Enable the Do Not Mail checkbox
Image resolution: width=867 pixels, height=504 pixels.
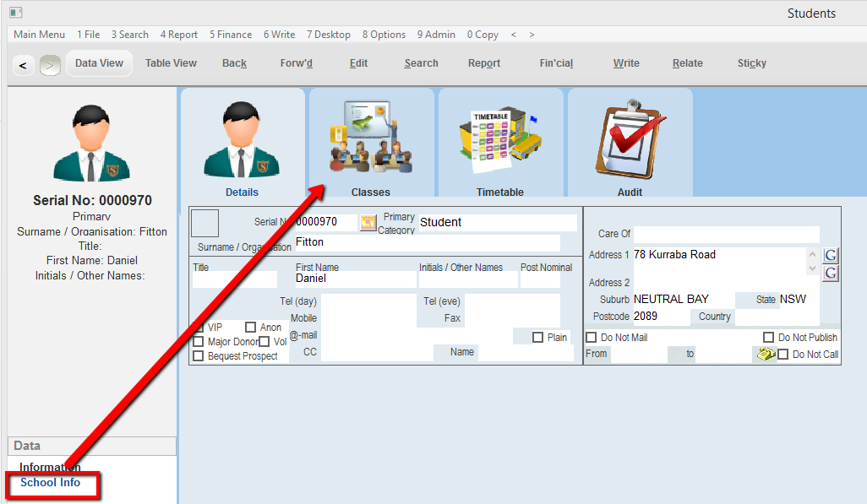[592, 338]
